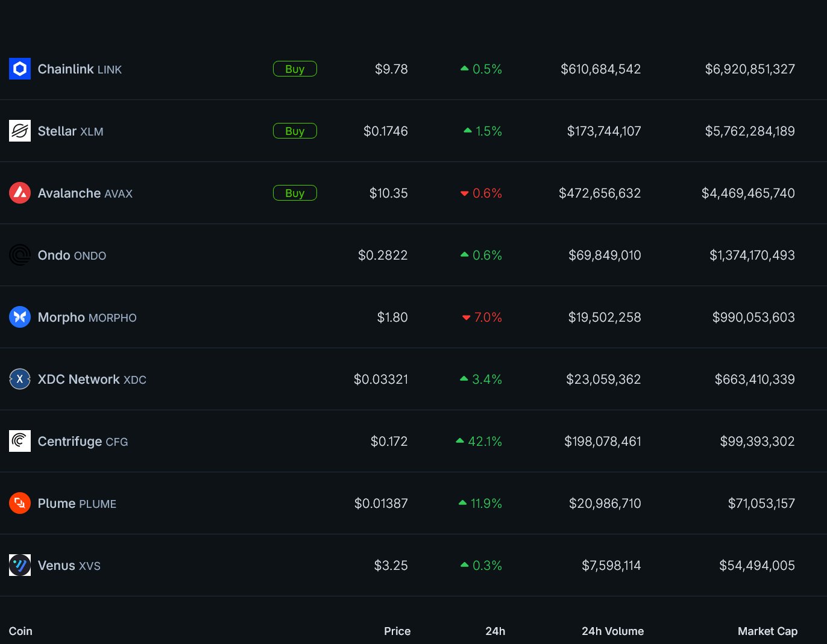Screen dimensions: 827x644
Task: Click the Centrifuge coin logo icon
Action: click(x=20, y=441)
